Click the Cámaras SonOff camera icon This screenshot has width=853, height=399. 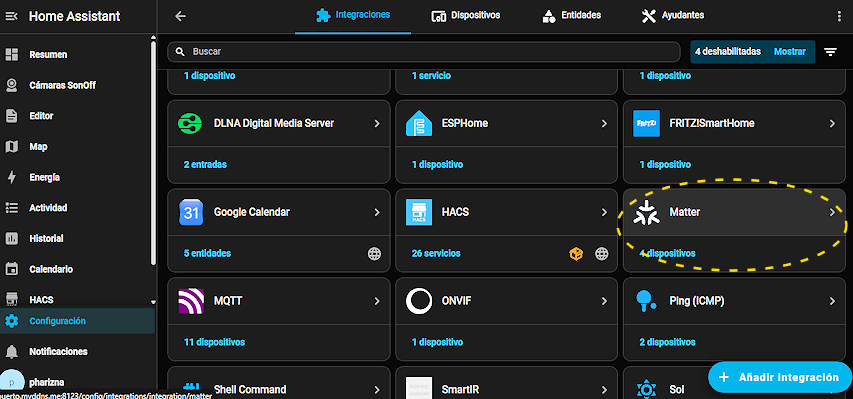tap(11, 85)
